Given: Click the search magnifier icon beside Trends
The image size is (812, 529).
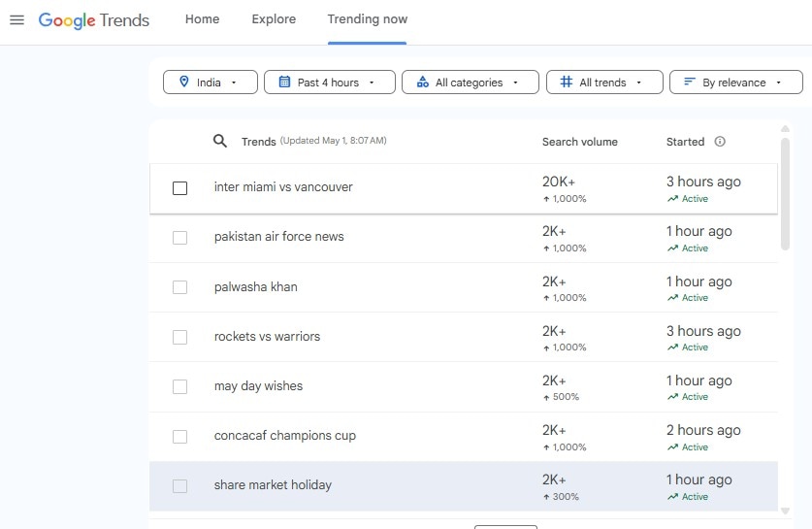Looking at the screenshot, I should pos(219,141).
